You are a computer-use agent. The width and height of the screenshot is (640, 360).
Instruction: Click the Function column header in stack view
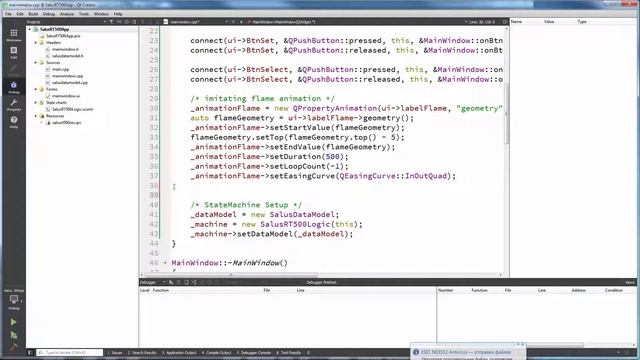coord(160,290)
